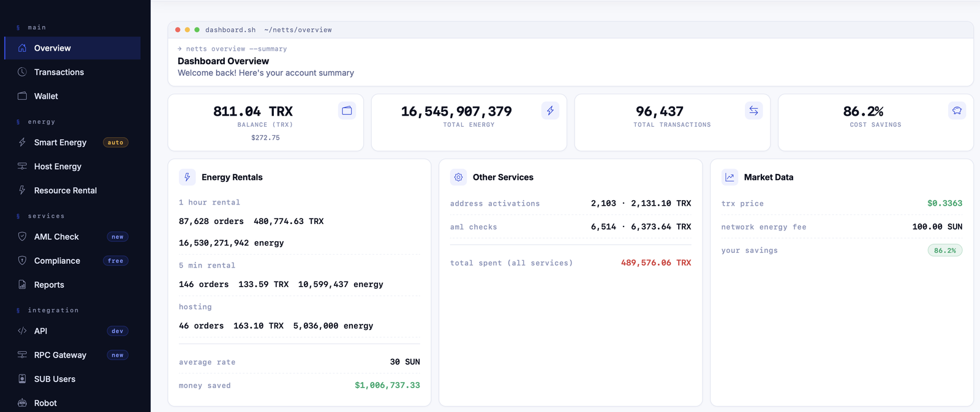This screenshot has width=980, height=412.
Task: Click the Transactions clock icon
Action: [22, 72]
